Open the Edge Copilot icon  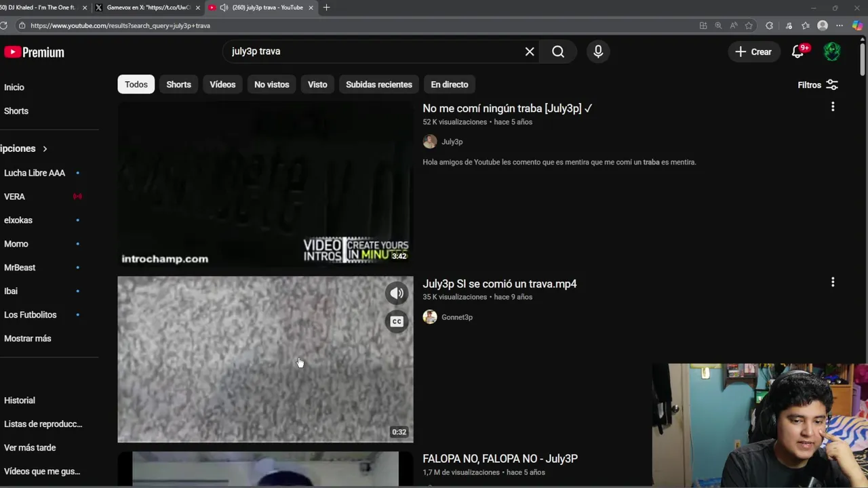[x=857, y=26]
